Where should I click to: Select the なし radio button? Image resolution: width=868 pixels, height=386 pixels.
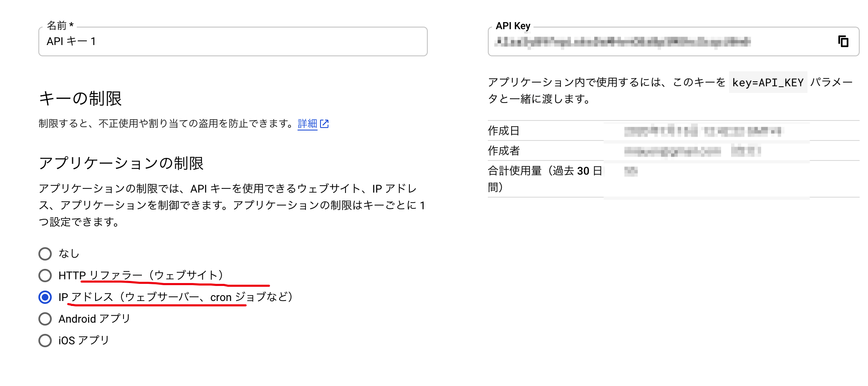point(45,254)
